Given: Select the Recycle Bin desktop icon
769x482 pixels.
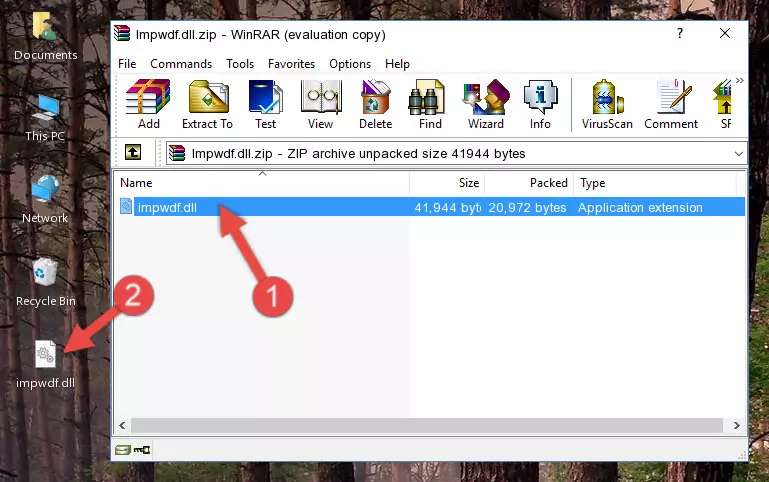Looking at the screenshot, I should point(46,282).
